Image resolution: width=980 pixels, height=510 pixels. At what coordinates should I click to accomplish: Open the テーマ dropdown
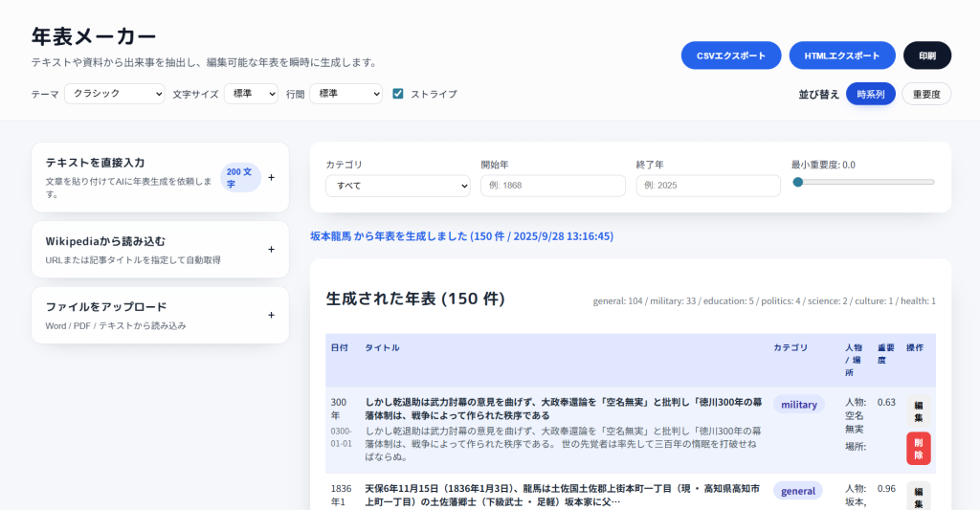pos(114,94)
